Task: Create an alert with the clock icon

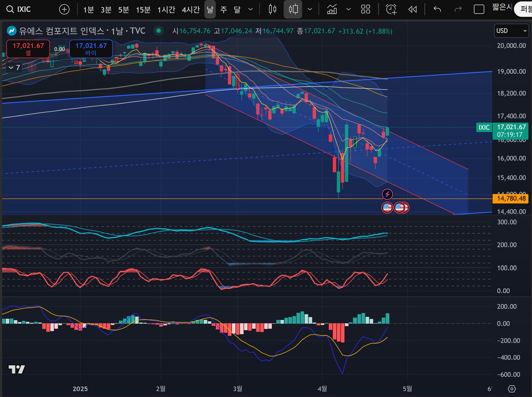Action: [391, 9]
